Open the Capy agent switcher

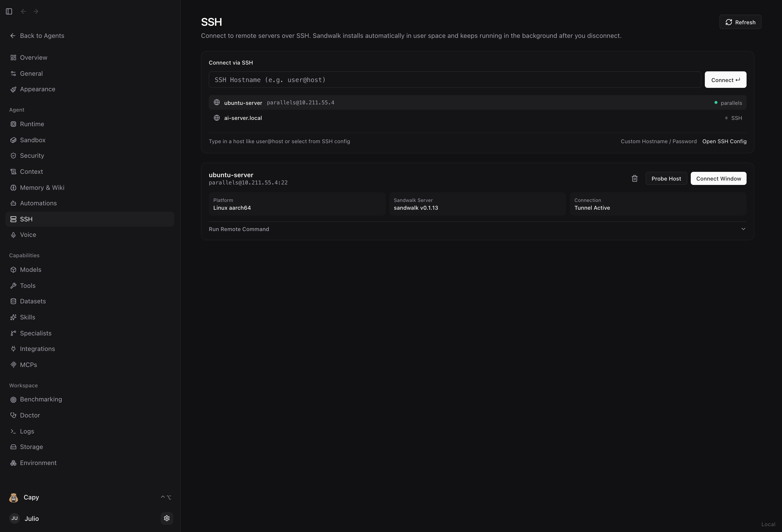tap(90, 497)
